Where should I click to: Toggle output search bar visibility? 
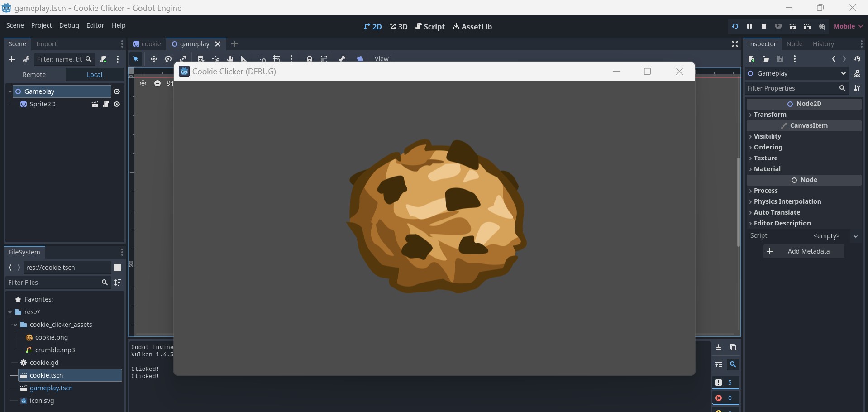tap(733, 364)
